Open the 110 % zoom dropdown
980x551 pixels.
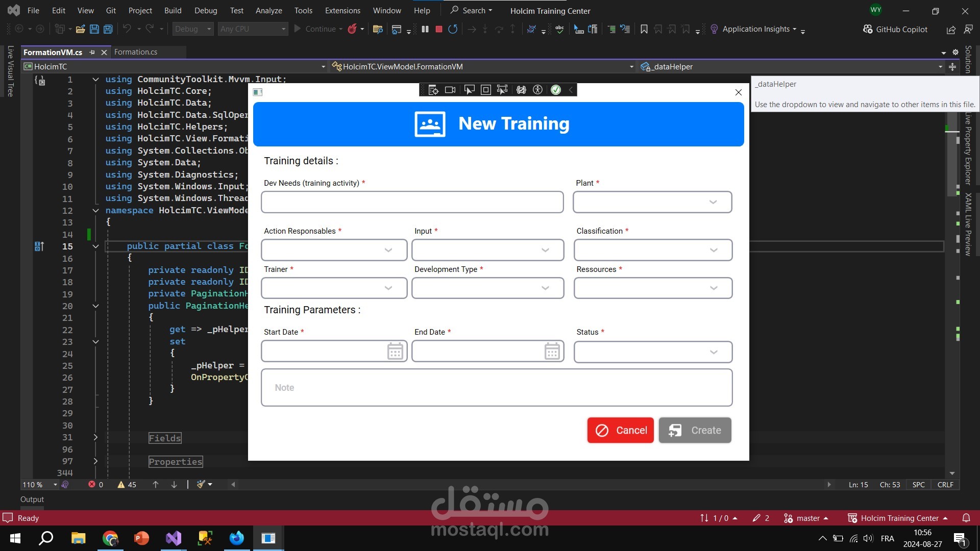(x=40, y=485)
